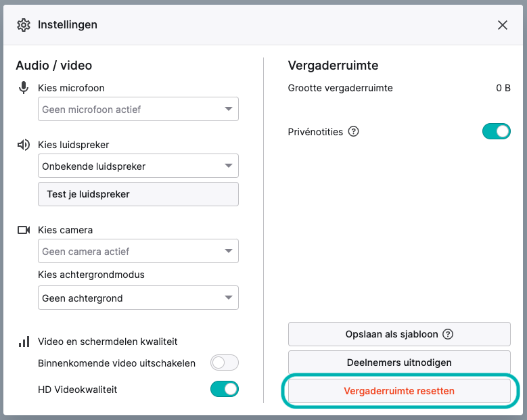
Task: Disable the HD Videokwaliteit toggle
Action: [225, 389]
